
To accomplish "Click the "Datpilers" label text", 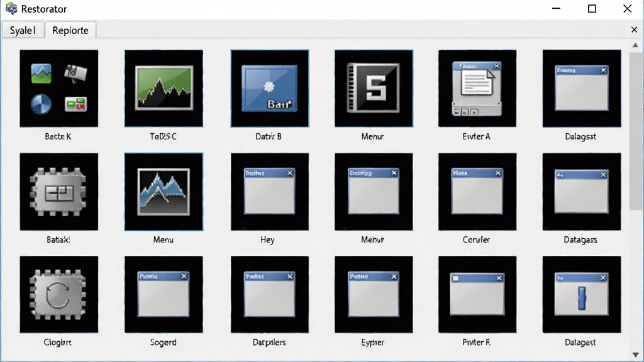I will (269, 343).
